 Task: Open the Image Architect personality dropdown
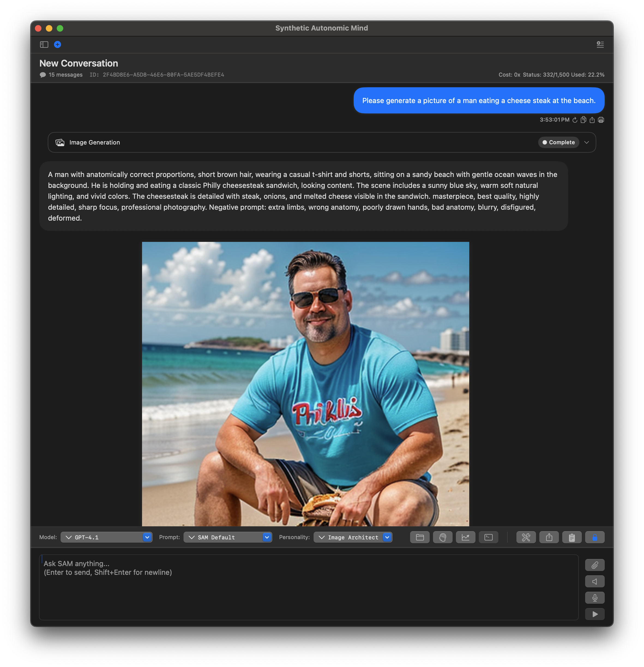click(x=353, y=537)
